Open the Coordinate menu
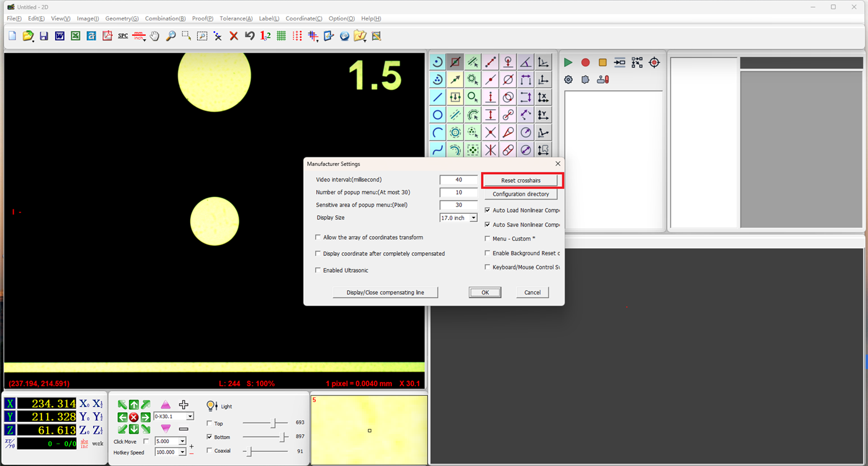The width and height of the screenshot is (868, 466). click(304, 19)
